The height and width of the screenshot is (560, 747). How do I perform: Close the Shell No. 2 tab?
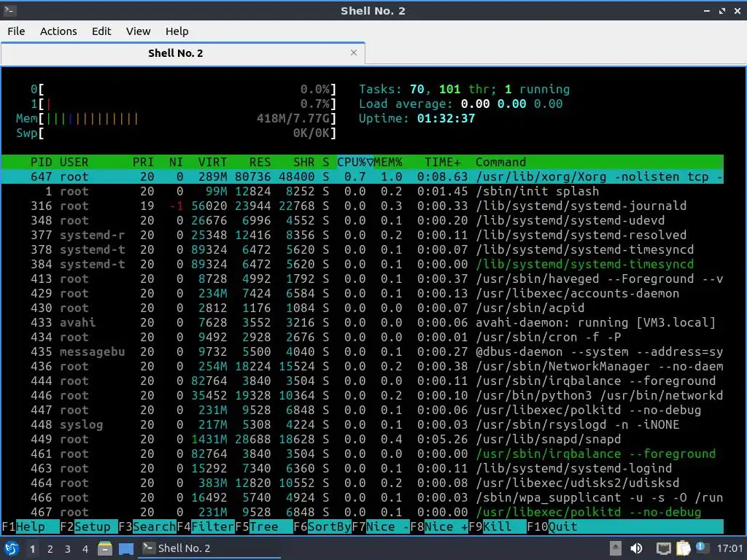coord(354,52)
